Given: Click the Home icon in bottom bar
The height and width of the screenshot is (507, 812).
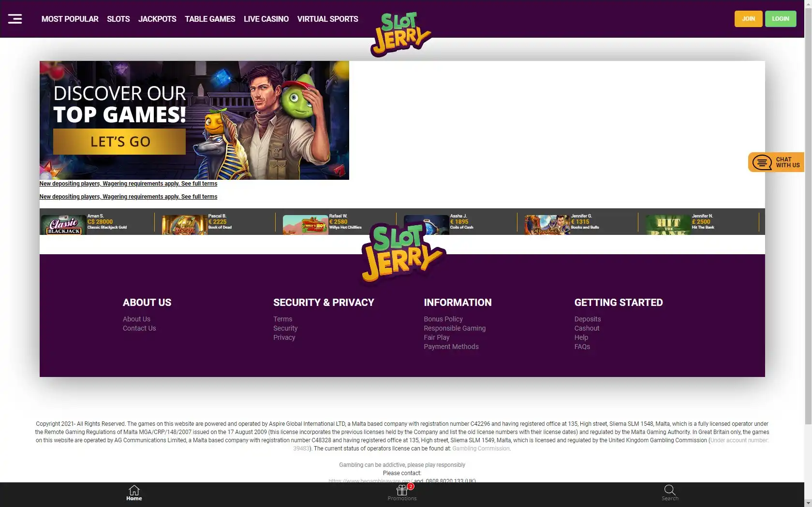Looking at the screenshot, I should click(134, 493).
